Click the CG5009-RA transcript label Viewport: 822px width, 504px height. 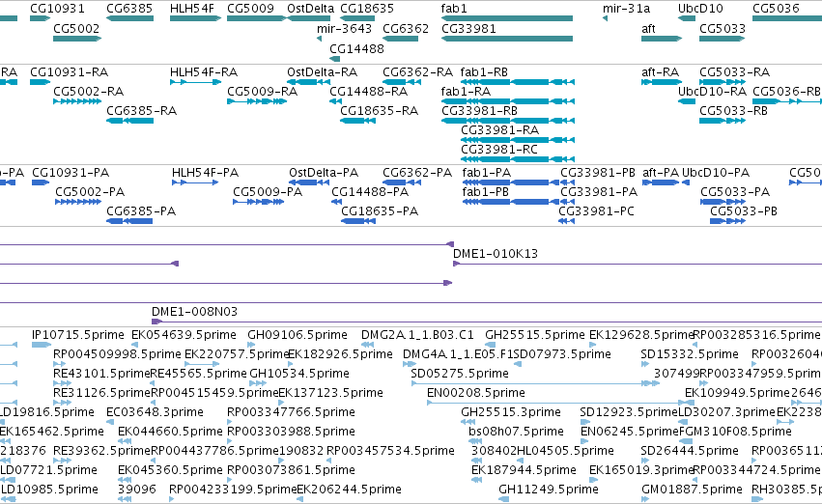click(x=262, y=91)
